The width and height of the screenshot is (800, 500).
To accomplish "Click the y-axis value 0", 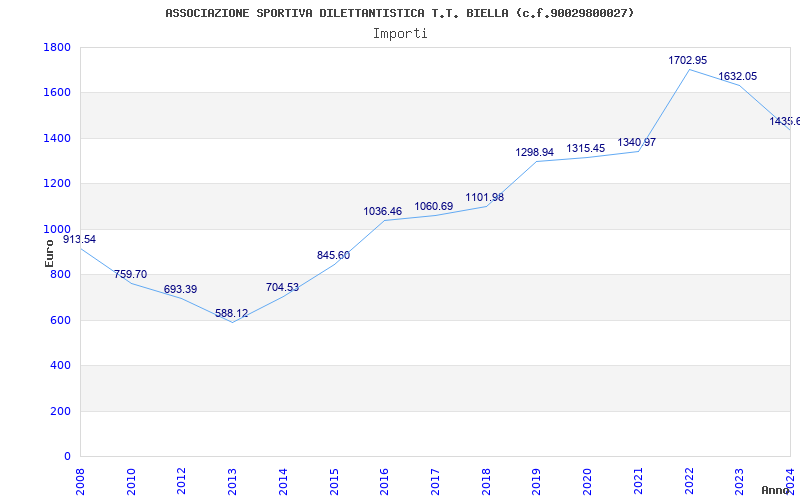I will pos(67,457).
